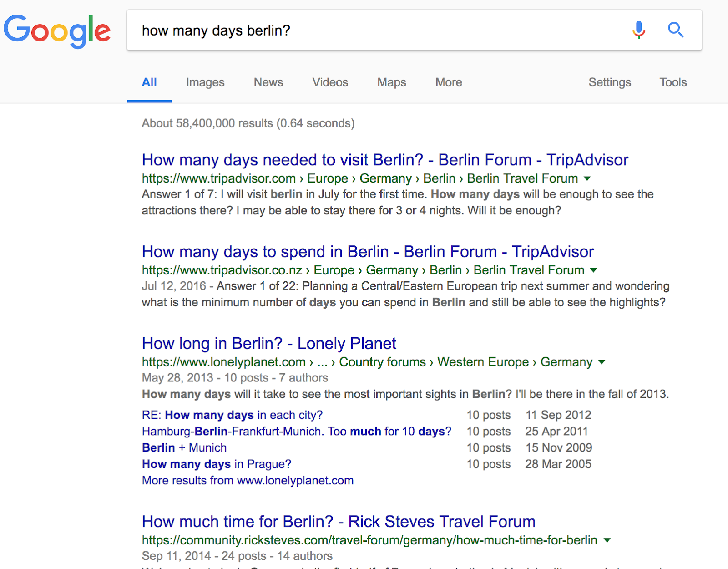Select the All results tab
Screen dimensions: 728x569
click(x=149, y=82)
